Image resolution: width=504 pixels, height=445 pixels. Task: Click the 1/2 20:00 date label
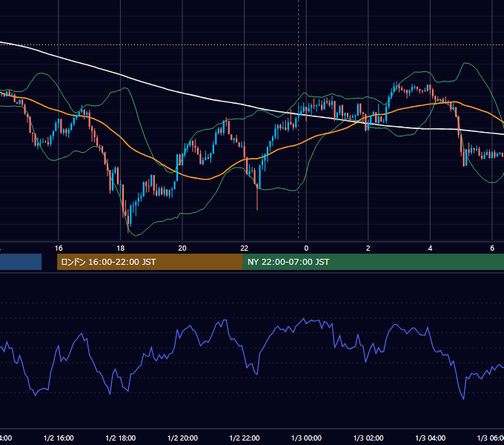coord(182,438)
